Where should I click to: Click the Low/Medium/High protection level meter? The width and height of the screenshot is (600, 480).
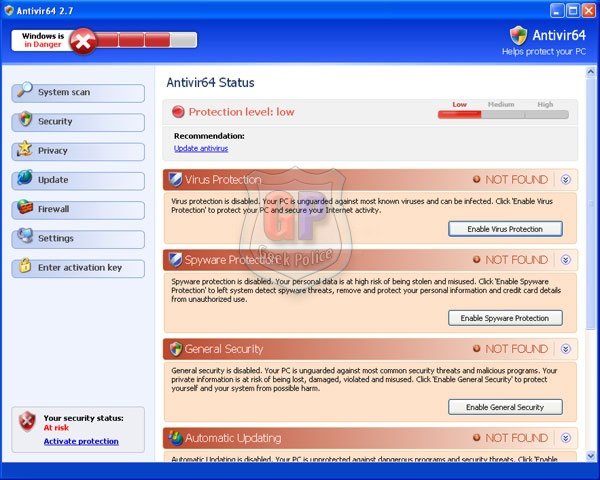coord(503,114)
